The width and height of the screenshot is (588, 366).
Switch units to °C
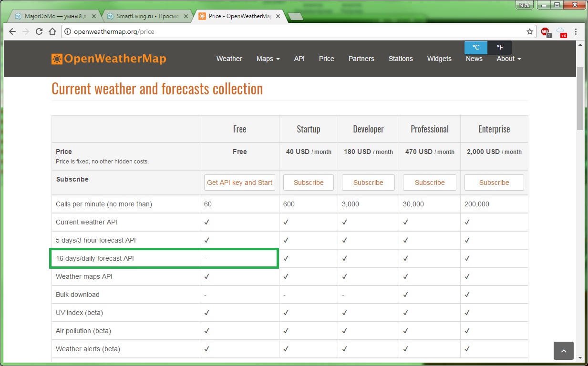476,47
